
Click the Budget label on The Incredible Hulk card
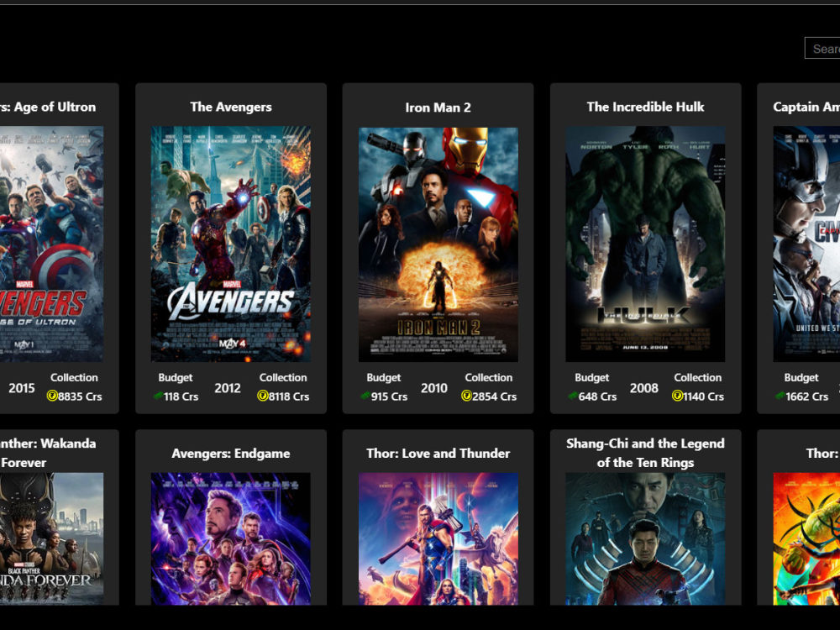[x=592, y=378]
